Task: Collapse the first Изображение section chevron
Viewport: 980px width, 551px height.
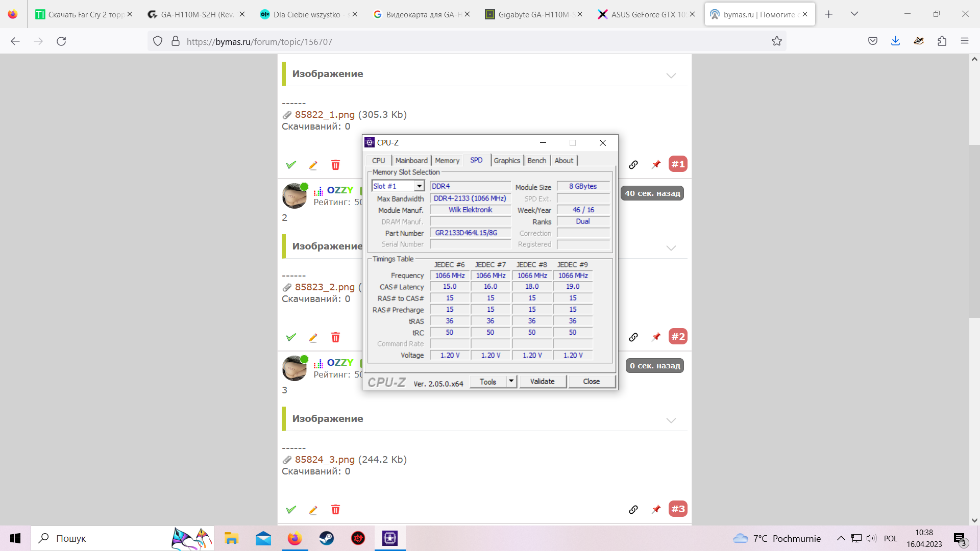Action: [x=671, y=76]
